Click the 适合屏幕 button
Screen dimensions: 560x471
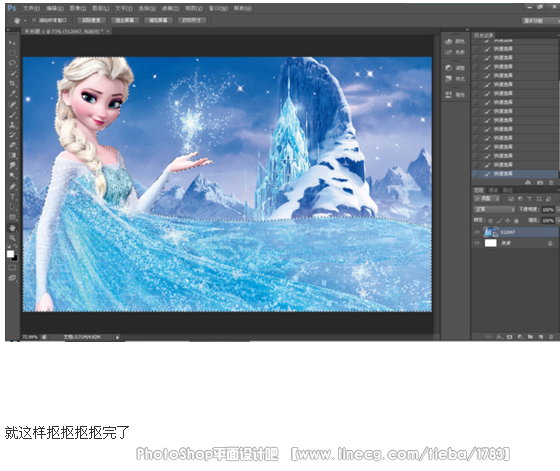click(x=125, y=20)
